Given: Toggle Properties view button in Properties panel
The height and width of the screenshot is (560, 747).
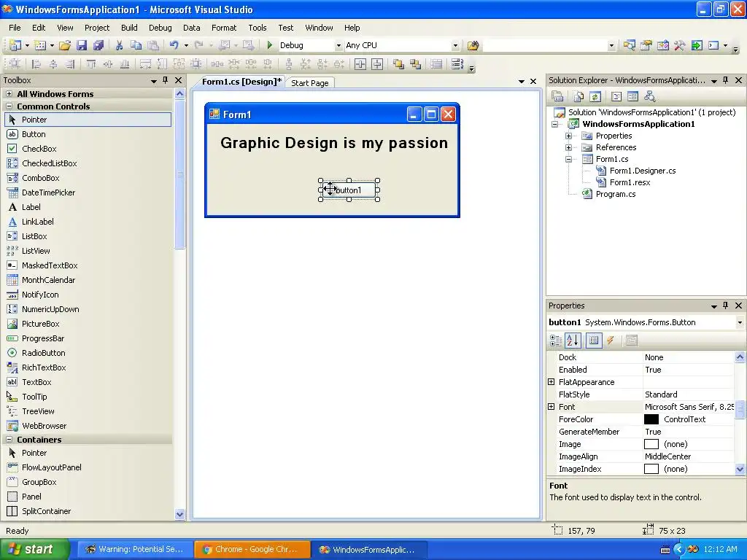Looking at the screenshot, I should (x=594, y=340).
